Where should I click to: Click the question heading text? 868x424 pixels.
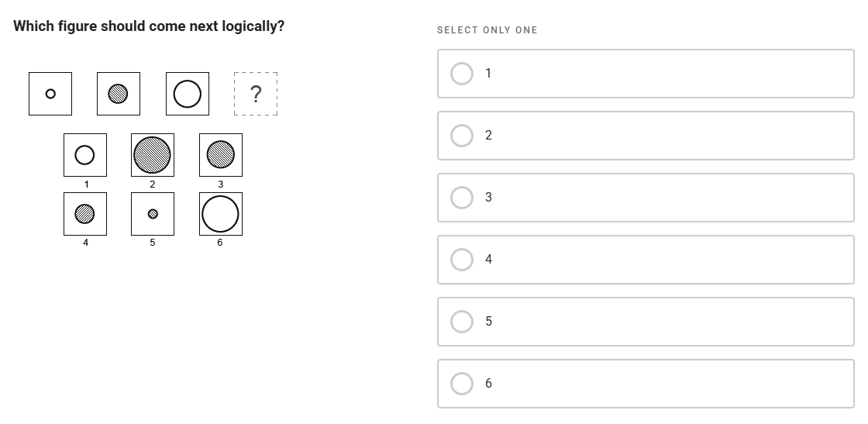tap(149, 26)
